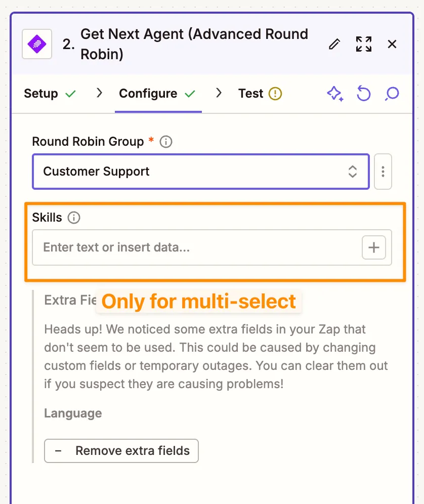Expand the step panel to full screen
424x504 pixels.
click(x=363, y=44)
